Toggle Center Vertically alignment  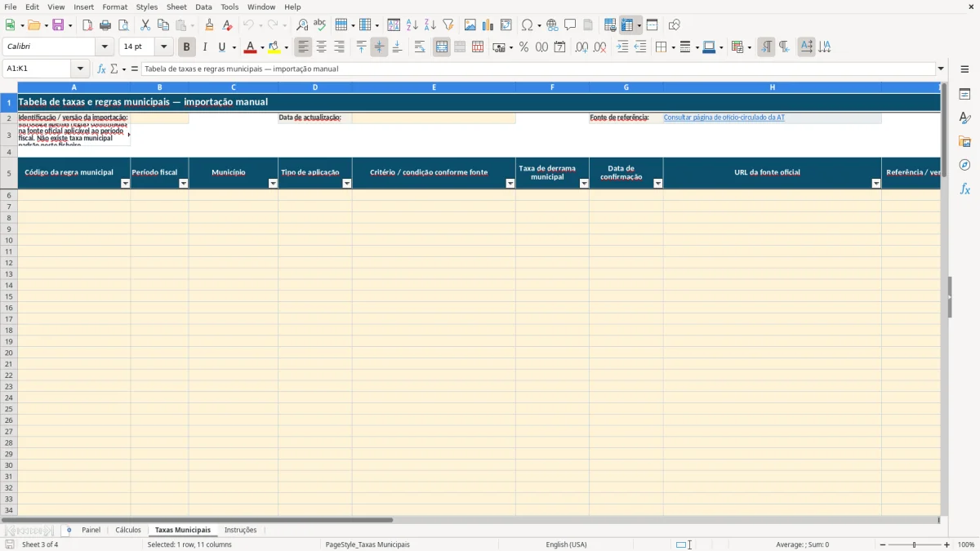click(379, 47)
